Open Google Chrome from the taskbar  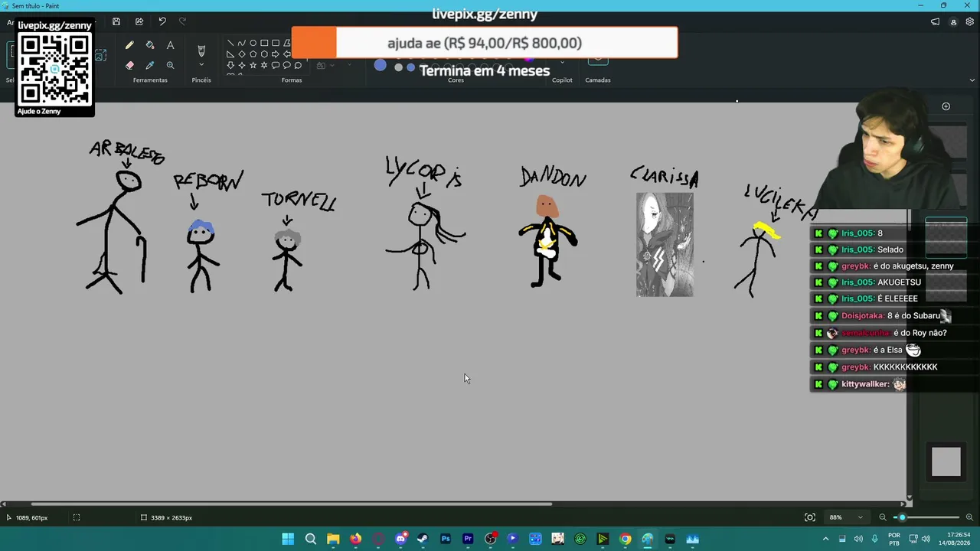point(626,539)
